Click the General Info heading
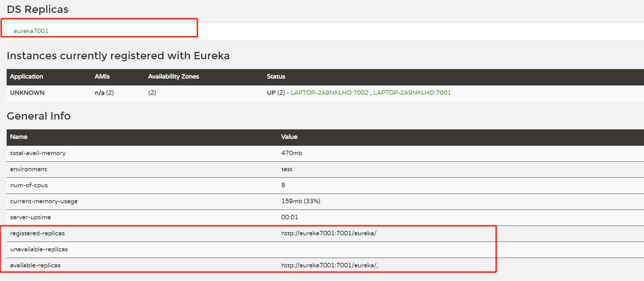This screenshot has height=281, width=644. (39, 116)
